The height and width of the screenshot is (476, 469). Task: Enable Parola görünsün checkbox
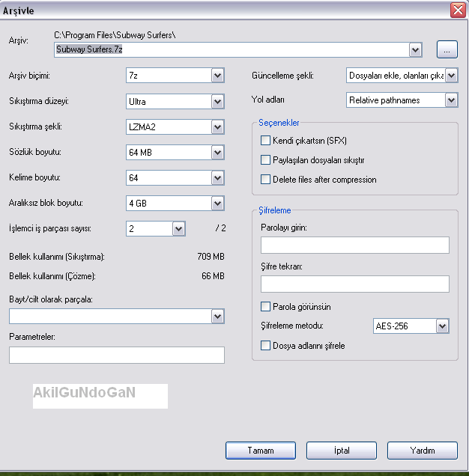265,306
